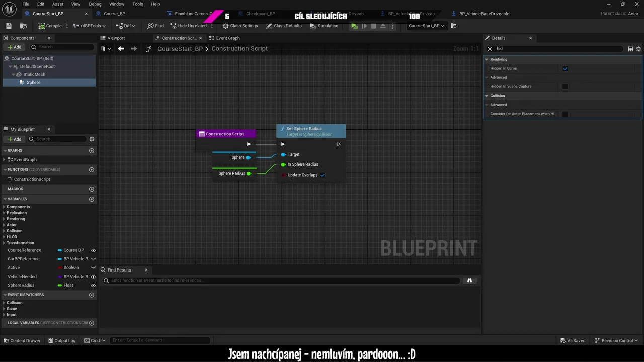Add new event dispatcher with plus icon
Screen dimensions: 644x362
point(92,295)
